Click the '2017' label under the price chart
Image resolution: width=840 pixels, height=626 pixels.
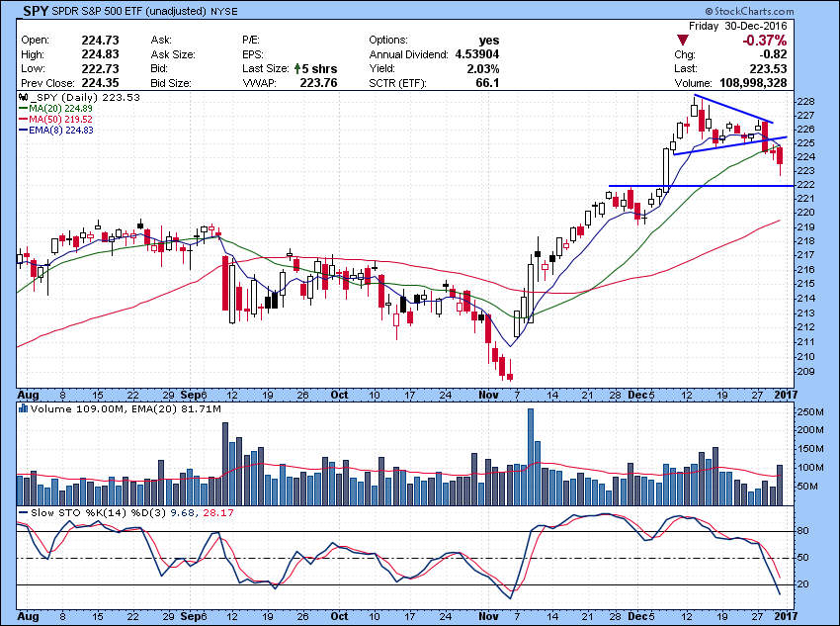pos(786,395)
